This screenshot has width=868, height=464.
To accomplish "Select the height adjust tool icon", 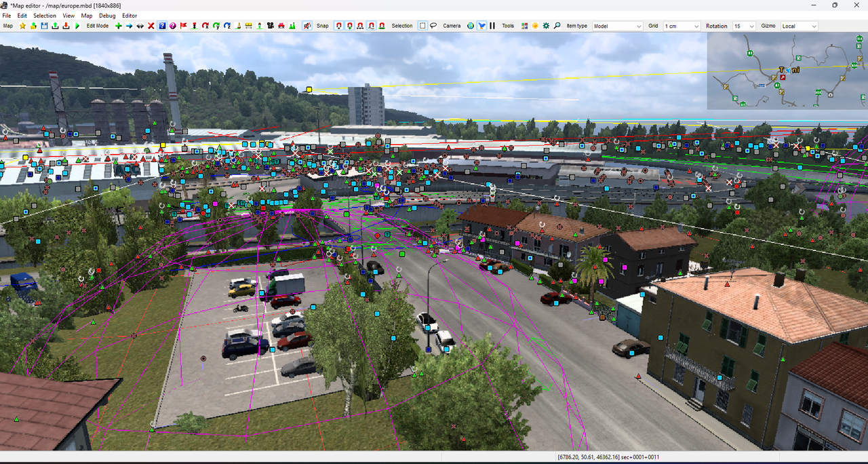I will [195, 26].
